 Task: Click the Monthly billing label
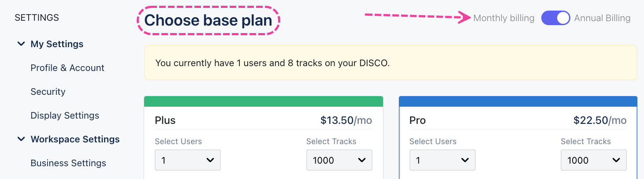503,18
